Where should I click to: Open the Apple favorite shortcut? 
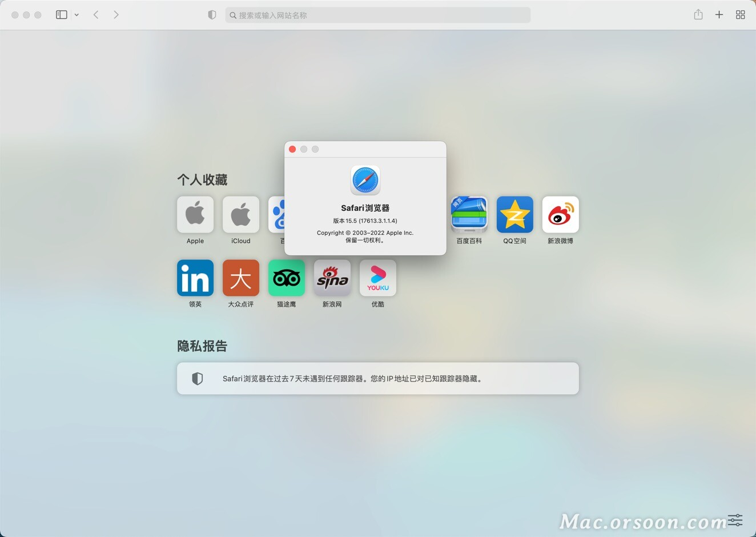(195, 215)
